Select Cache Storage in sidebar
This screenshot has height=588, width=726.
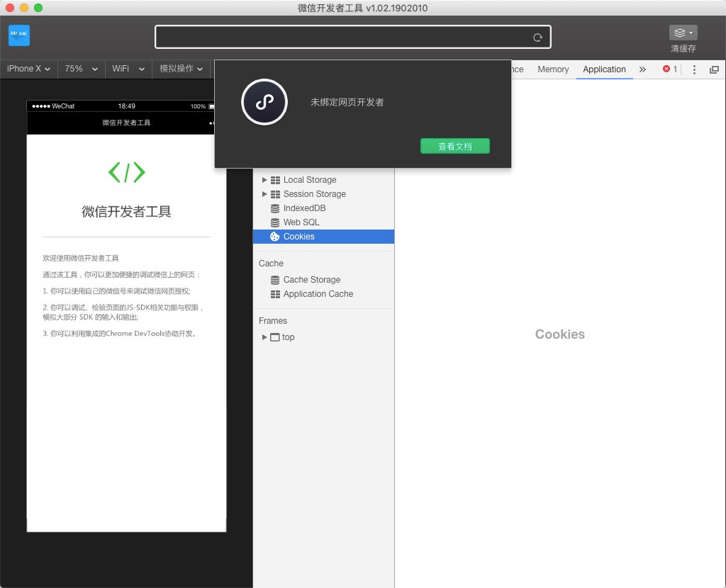tap(323, 280)
